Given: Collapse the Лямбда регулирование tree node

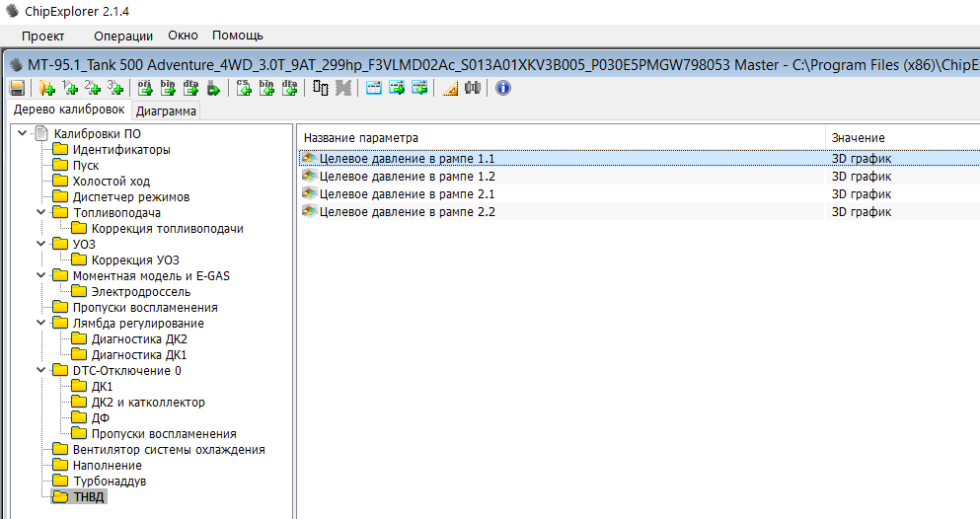Looking at the screenshot, I should [x=40, y=323].
